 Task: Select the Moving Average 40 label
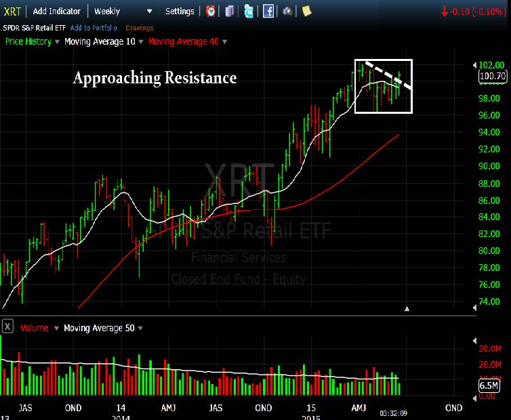184,42
